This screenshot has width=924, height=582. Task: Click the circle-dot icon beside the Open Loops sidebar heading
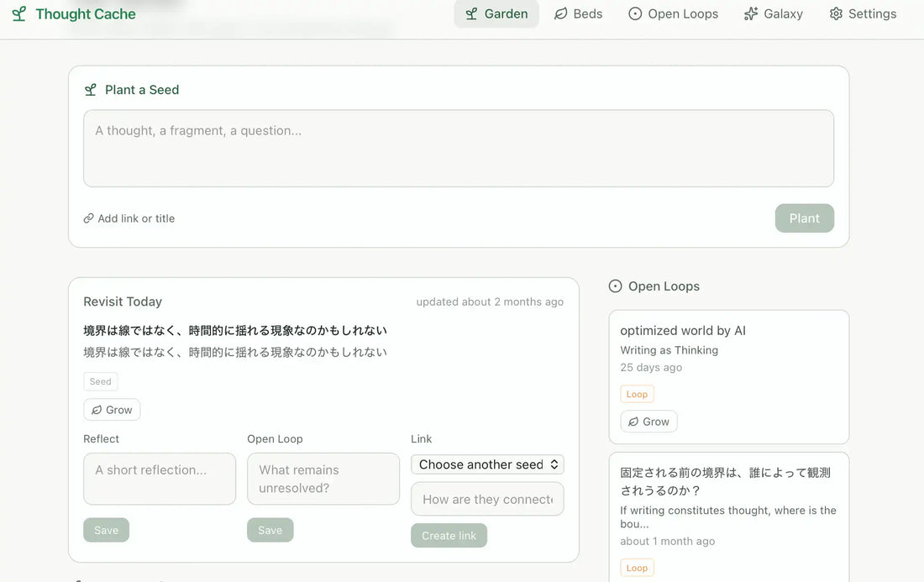coord(615,286)
